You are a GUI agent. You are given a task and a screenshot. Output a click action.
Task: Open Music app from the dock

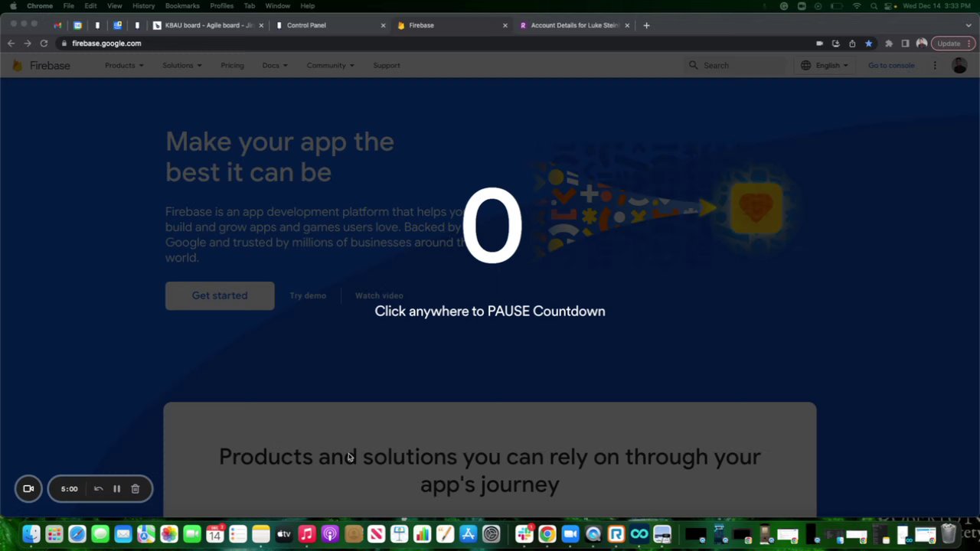[307, 533]
